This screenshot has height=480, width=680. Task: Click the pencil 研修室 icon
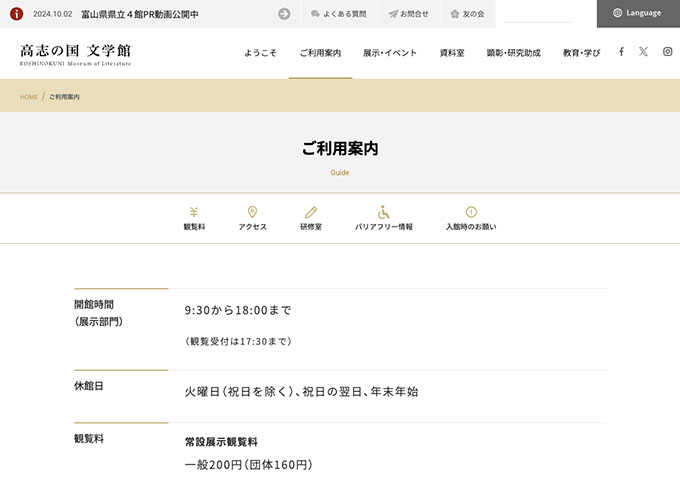pyautogui.click(x=311, y=212)
